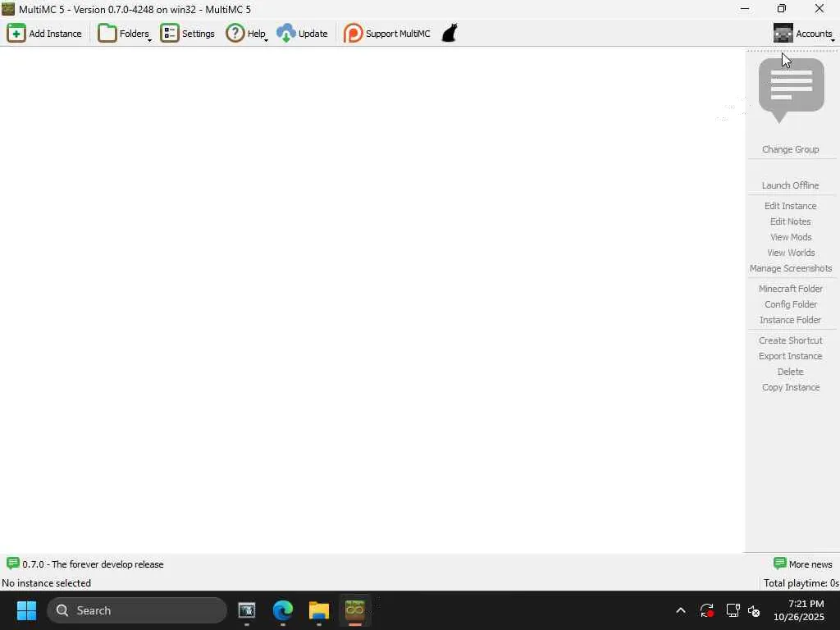Open Edit Notes
This screenshot has height=630, width=840.
(x=790, y=221)
